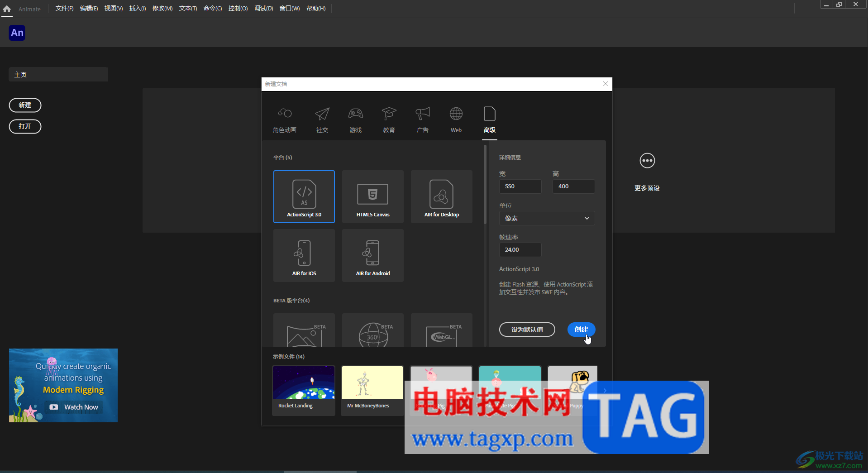Open the 文本(T) menu
Image resolution: width=868 pixels, height=473 pixels.
click(188, 9)
